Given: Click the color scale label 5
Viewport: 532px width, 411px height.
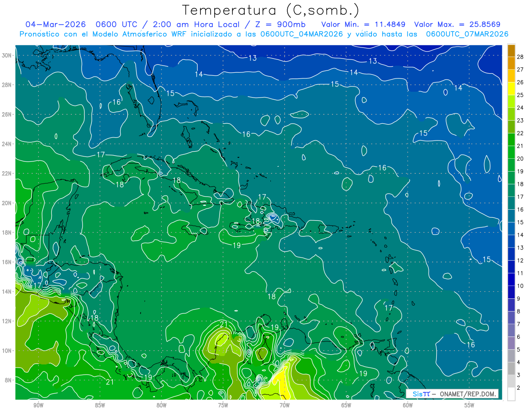Looking at the screenshot, I should point(519,350).
